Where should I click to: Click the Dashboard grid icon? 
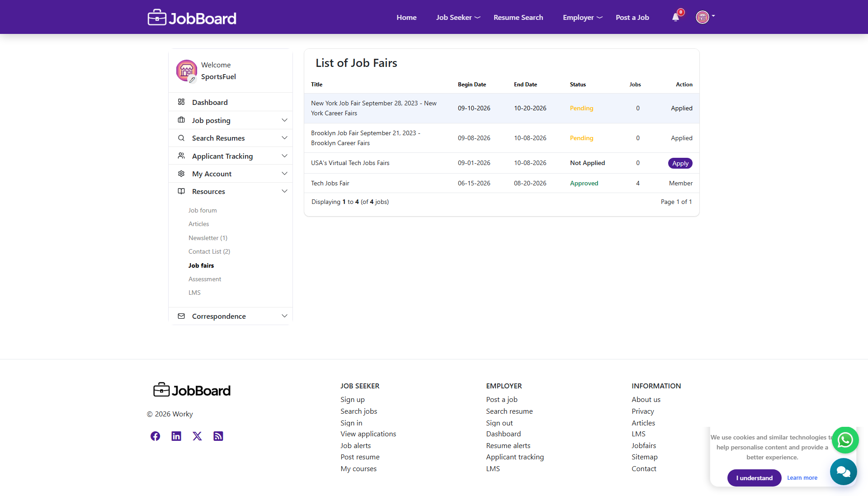click(181, 102)
